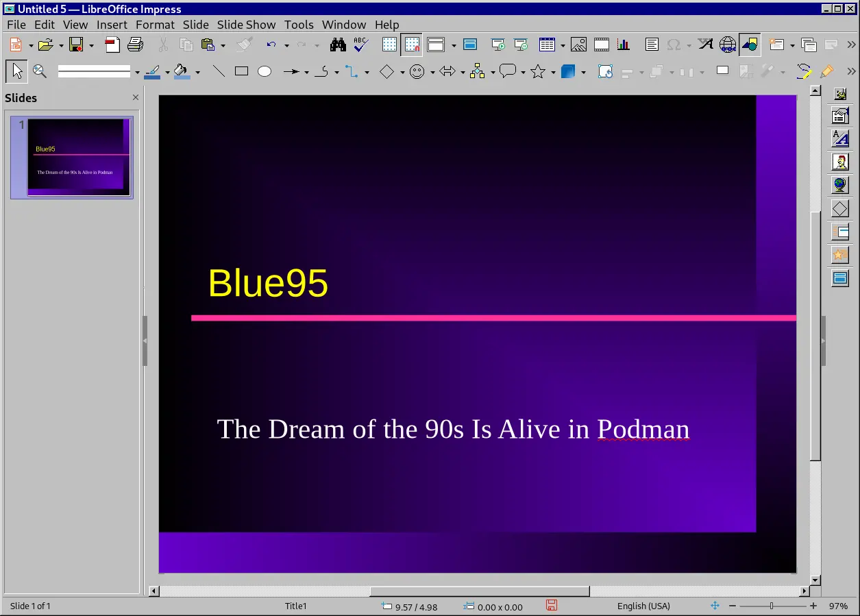Open the Slide Show menu
Image resolution: width=860 pixels, height=616 pixels.
tap(246, 25)
